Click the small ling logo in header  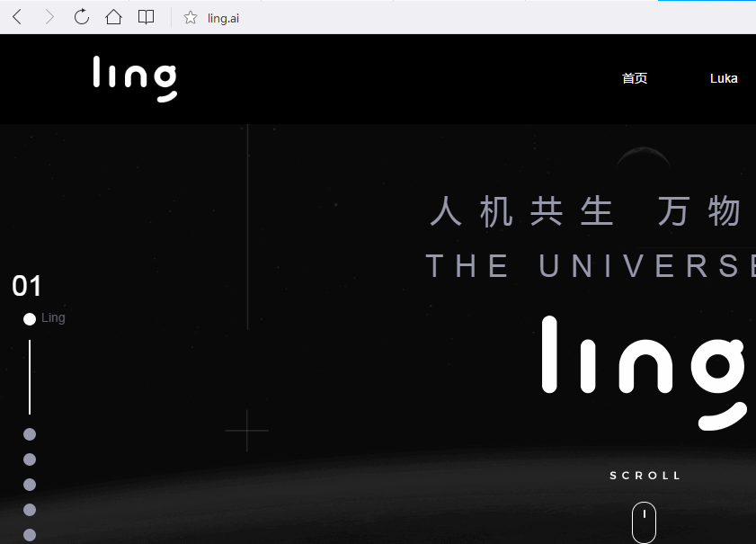(135, 78)
